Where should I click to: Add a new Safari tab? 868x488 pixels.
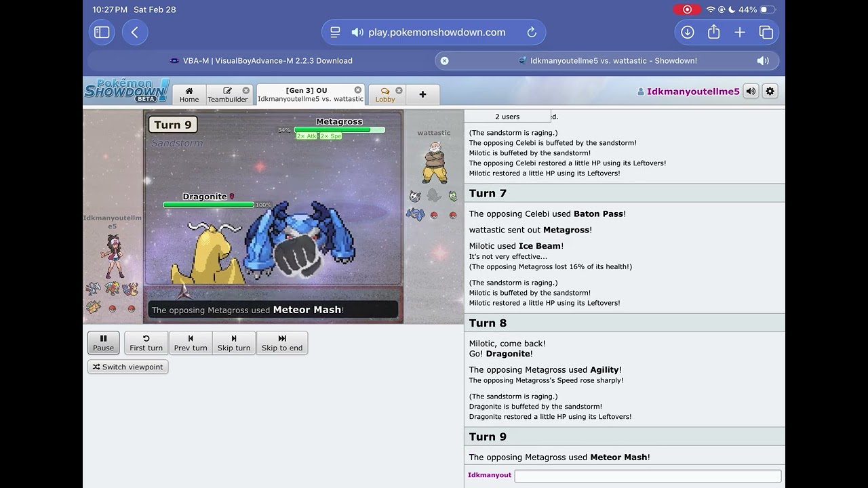(x=740, y=33)
